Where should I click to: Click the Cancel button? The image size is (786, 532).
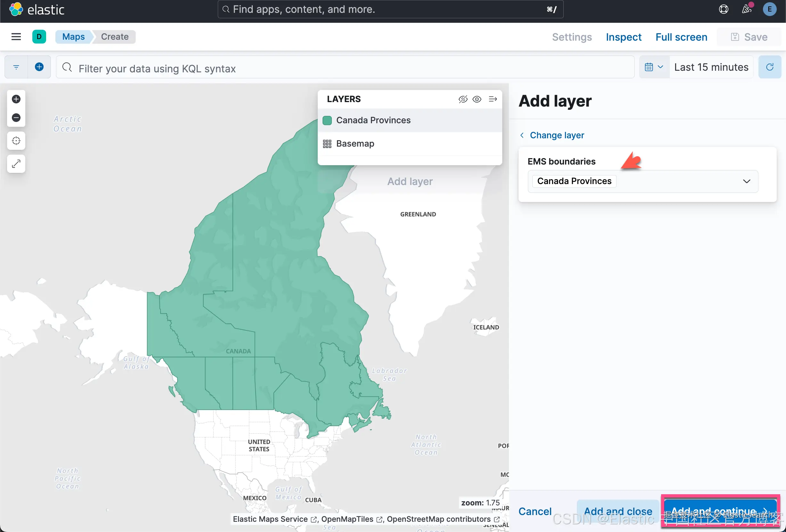click(x=535, y=512)
